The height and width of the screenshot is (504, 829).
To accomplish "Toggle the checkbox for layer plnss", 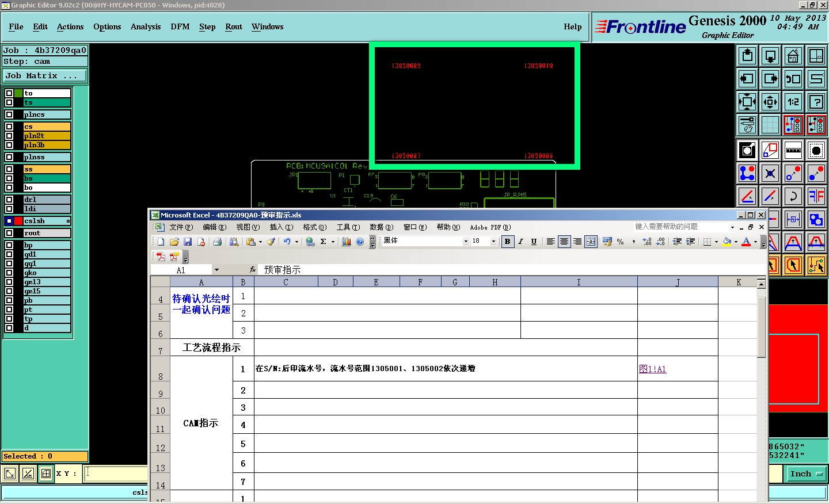I will pos(9,157).
